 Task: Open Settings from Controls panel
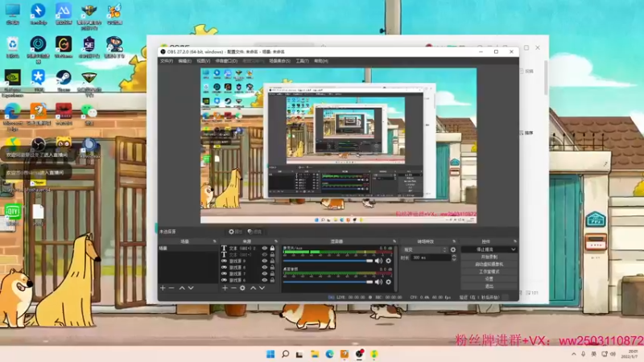[x=489, y=279]
